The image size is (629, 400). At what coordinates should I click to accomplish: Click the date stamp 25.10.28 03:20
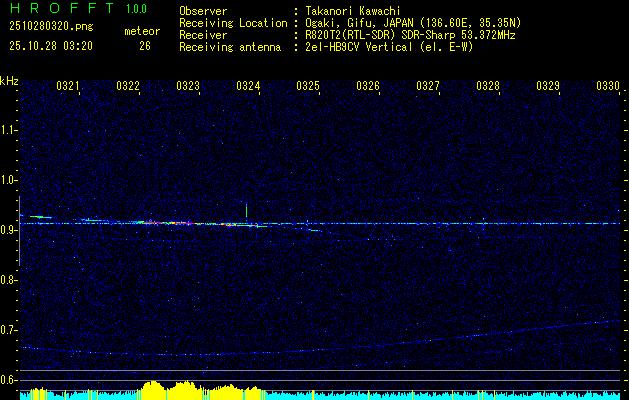click(51, 46)
